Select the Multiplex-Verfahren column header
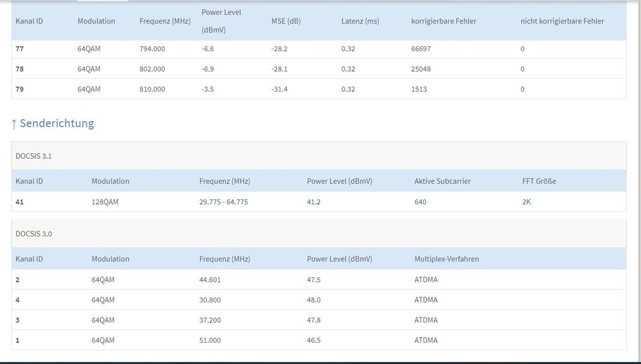The height and width of the screenshot is (364, 641). (447, 259)
